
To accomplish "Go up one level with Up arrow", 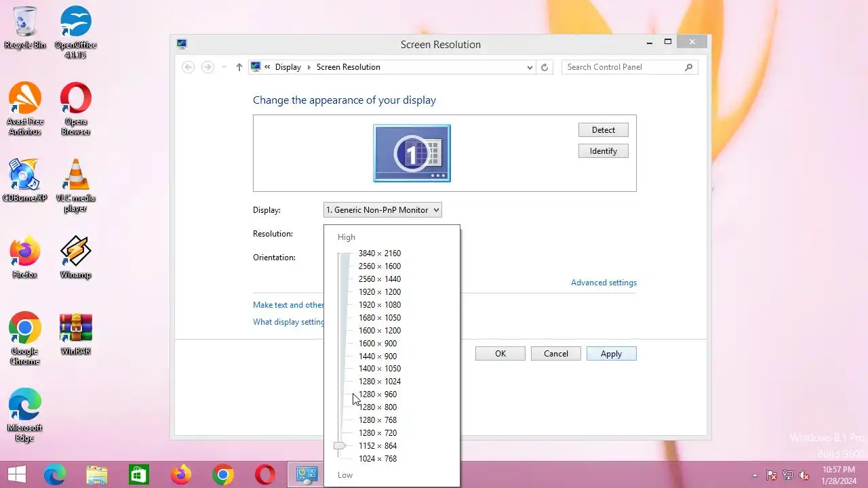I will [x=239, y=67].
